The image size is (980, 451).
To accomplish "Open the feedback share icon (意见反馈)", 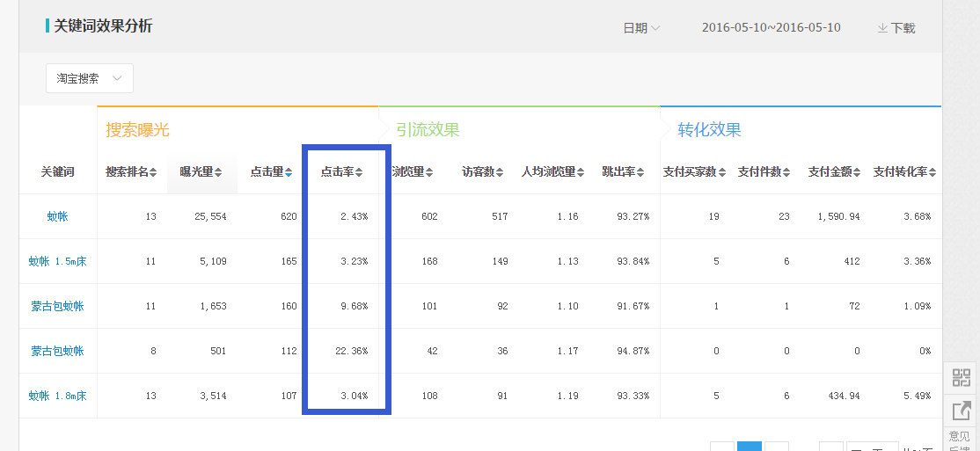I will coord(961,410).
